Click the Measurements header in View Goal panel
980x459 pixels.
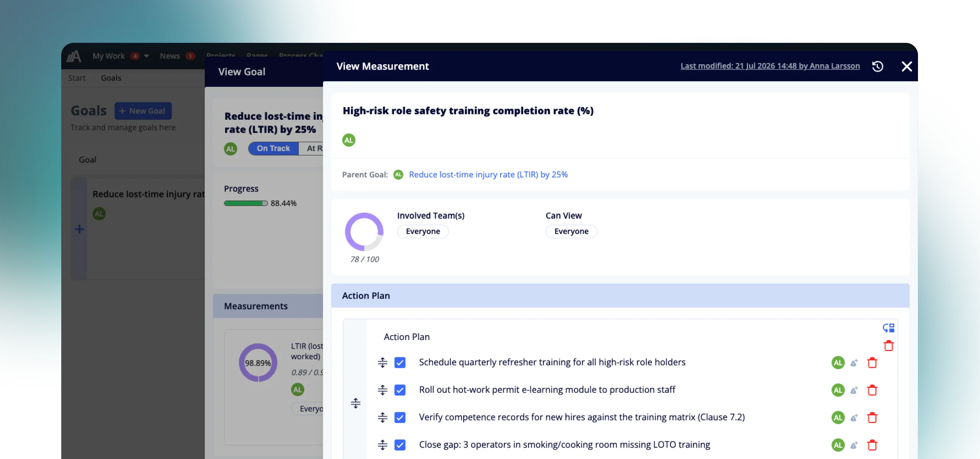(x=268, y=306)
